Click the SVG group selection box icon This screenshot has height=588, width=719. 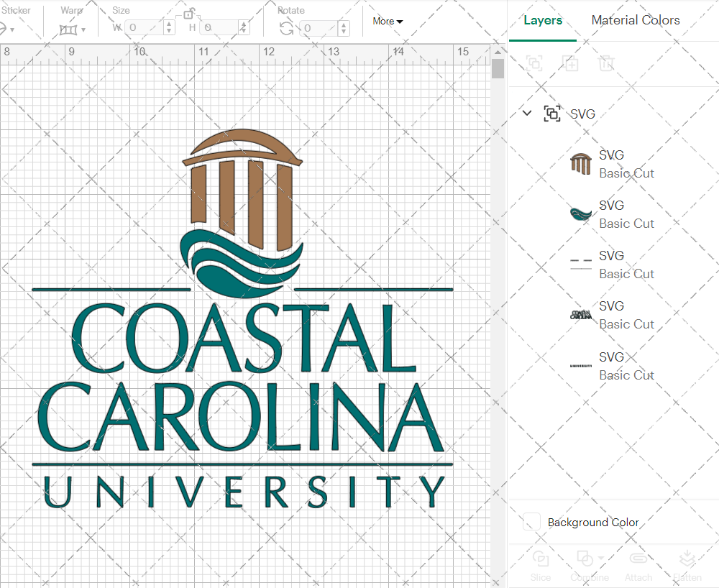point(552,114)
